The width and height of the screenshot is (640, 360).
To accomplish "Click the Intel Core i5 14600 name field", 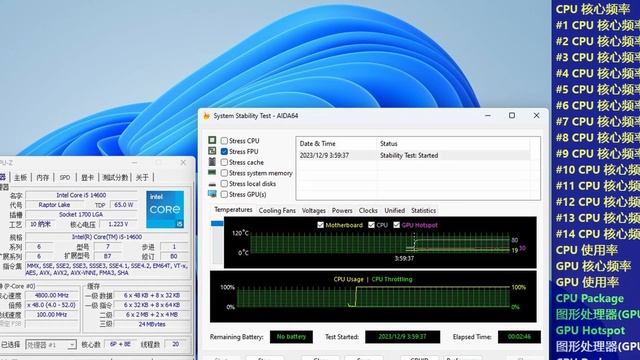I will [x=81, y=195].
